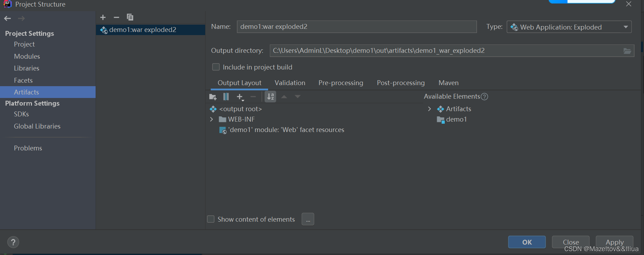Viewport: 644px width, 255px height.
Task: Open the Problems section
Action: click(28, 148)
